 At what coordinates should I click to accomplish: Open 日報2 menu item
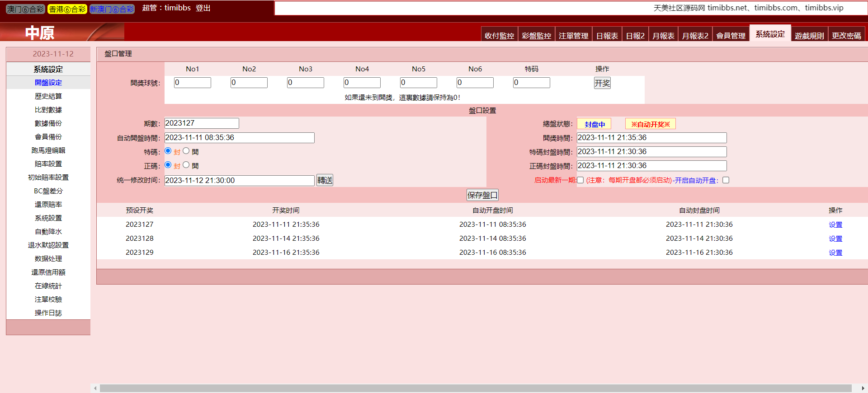coord(635,36)
